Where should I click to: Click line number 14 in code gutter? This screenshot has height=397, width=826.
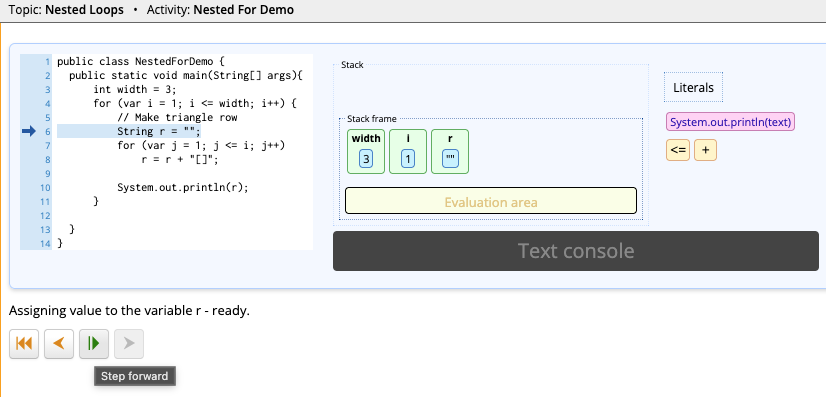pos(45,244)
